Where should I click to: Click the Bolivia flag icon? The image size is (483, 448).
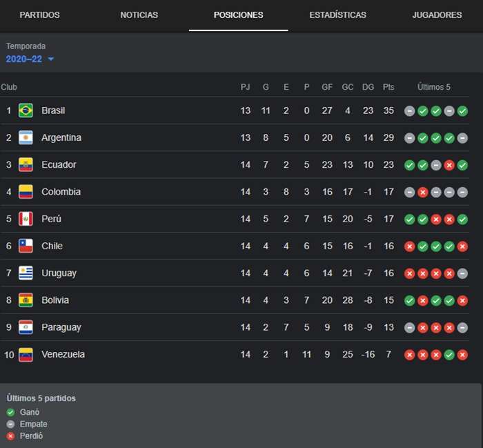pyautogui.click(x=26, y=300)
